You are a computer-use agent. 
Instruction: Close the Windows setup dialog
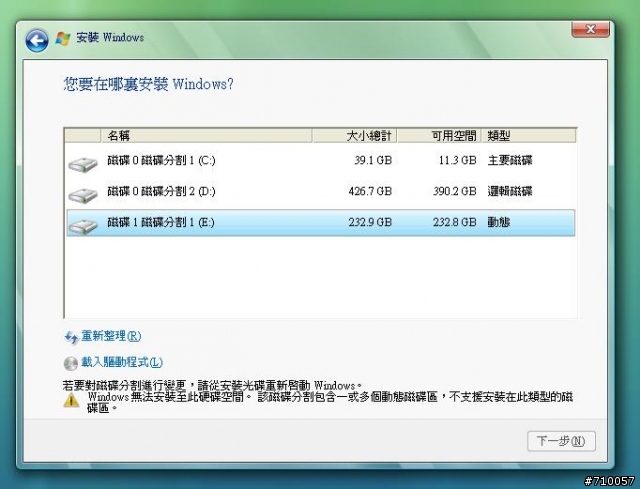(x=590, y=29)
